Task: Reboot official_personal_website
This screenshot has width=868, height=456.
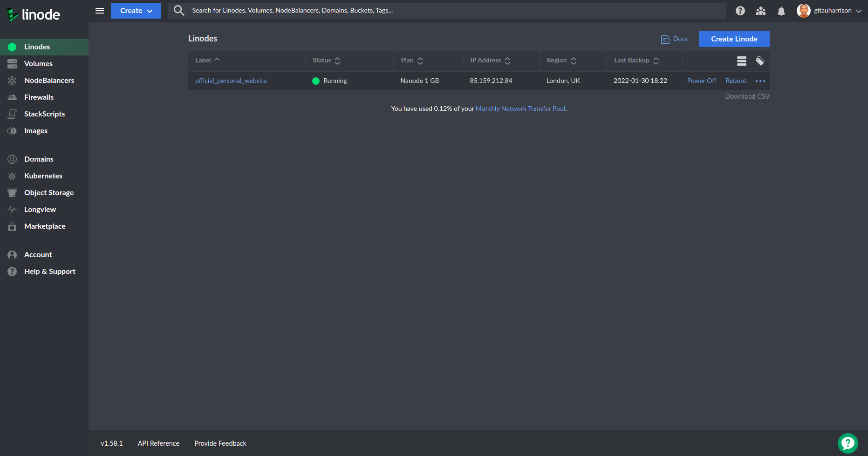Action: tap(736, 81)
